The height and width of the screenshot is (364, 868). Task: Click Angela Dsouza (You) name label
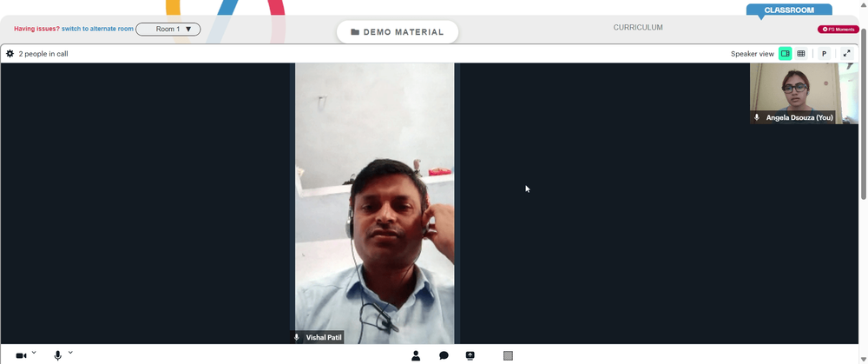coord(799,117)
